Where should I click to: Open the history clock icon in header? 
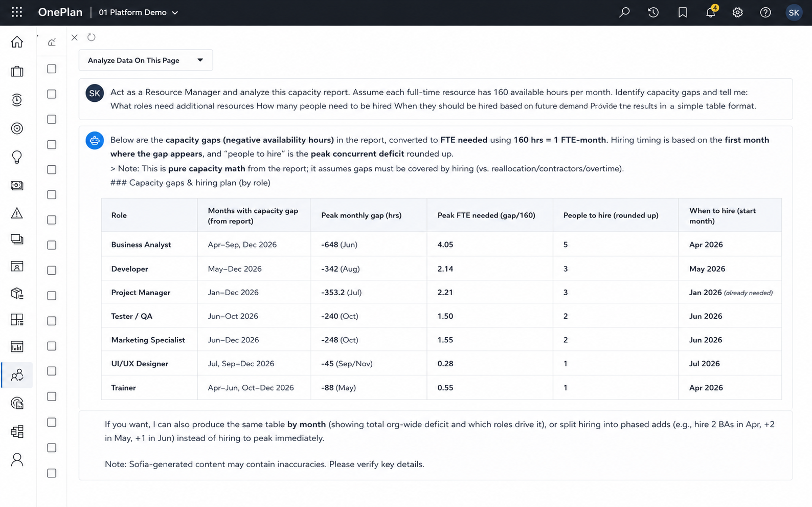click(653, 12)
